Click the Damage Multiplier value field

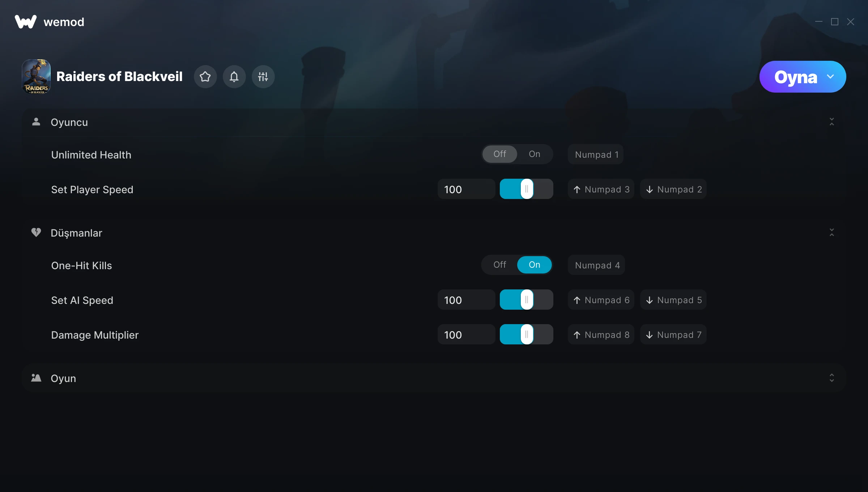pyautogui.click(x=466, y=335)
